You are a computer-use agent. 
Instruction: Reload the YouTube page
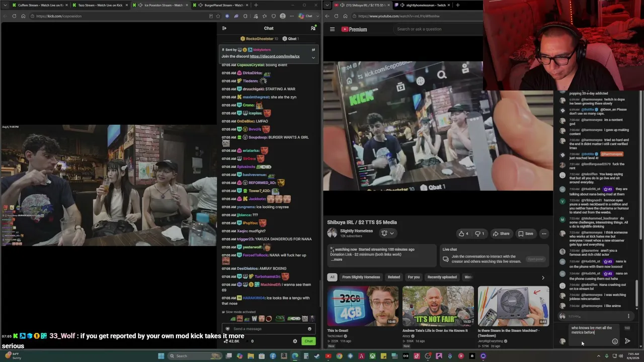click(336, 16)
